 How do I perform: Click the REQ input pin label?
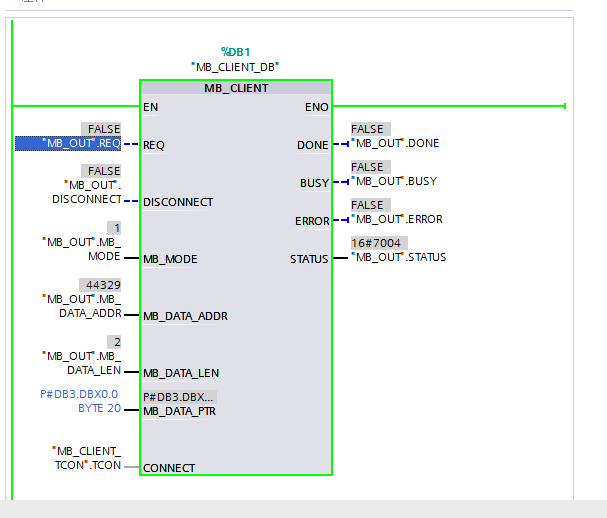tap(154, 145)
